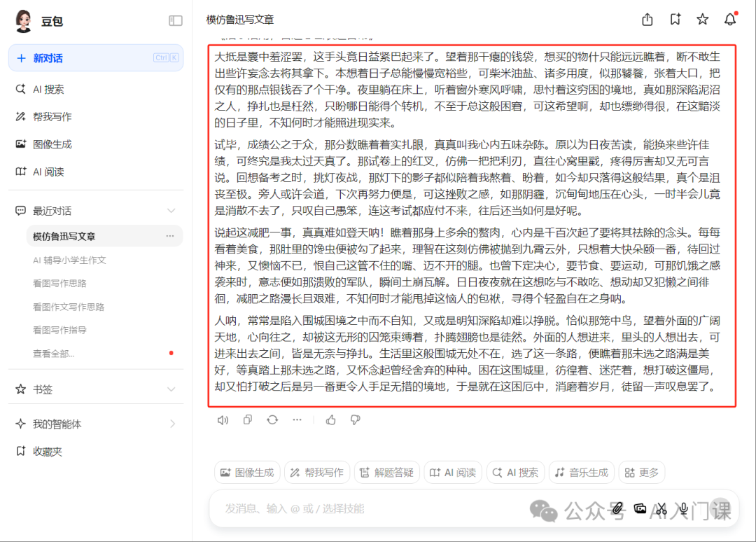
Task: Like the response with thumbs up
Action: click(330, 420)
